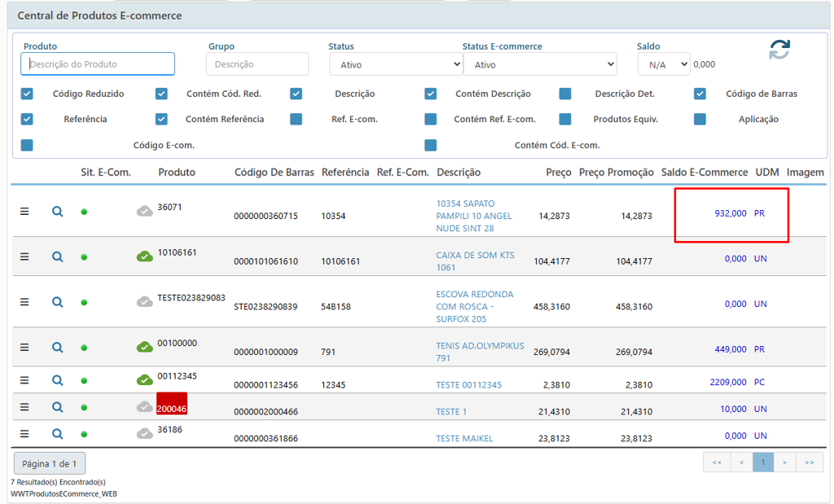
Task: Enable the Descrição Det. checkbox
Action: (x=565, y=94)
